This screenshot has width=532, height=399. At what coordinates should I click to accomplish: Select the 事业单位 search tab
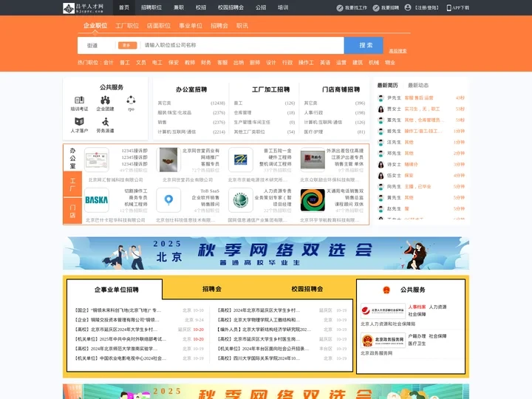coord(191,26)
